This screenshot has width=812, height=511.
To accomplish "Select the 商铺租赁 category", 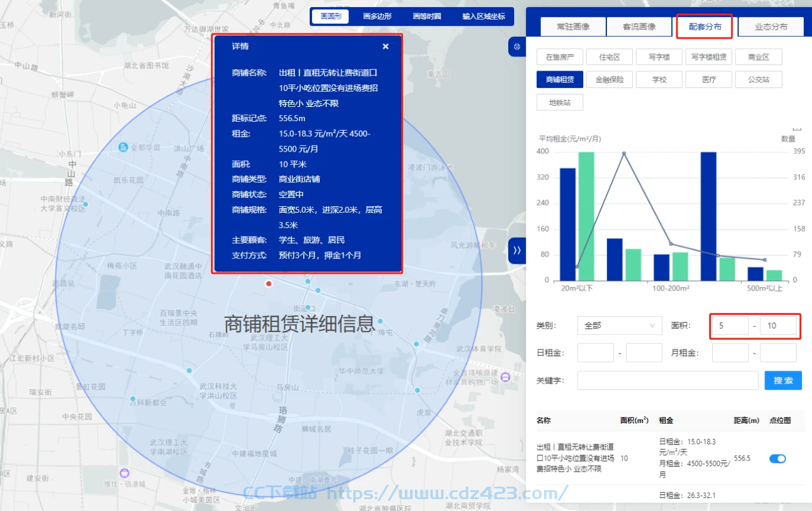I will click(560, 79).
